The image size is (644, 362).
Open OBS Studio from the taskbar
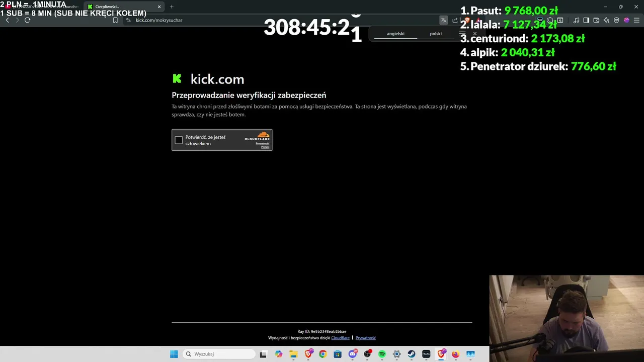[x=368, y=354]
